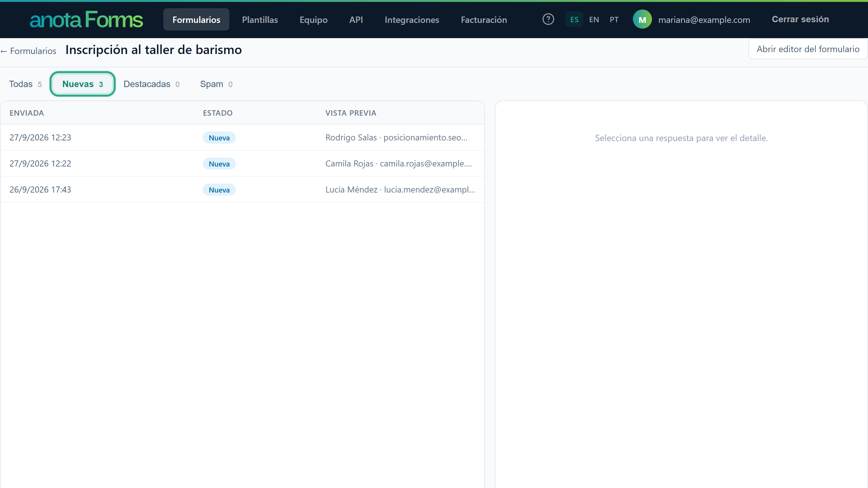This screenshot has width=868, height=488.
Task: Open response sent 27/9/2026 12:23
Action: click(242, 138)
